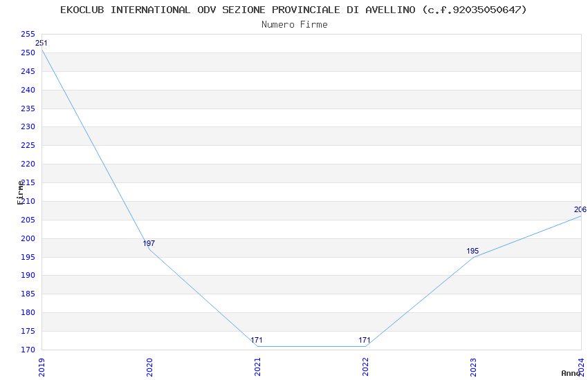Screen dimensions: 588x380
Task: Click the 195 data point label
Action: pyautogui.click(x=472, y=251)
